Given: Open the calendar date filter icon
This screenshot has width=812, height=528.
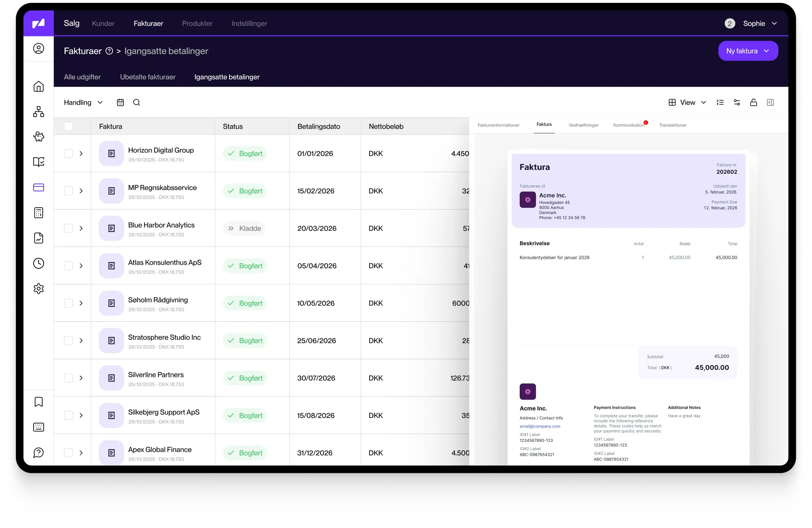Looking at the screenshot, I should coord(120,102).
